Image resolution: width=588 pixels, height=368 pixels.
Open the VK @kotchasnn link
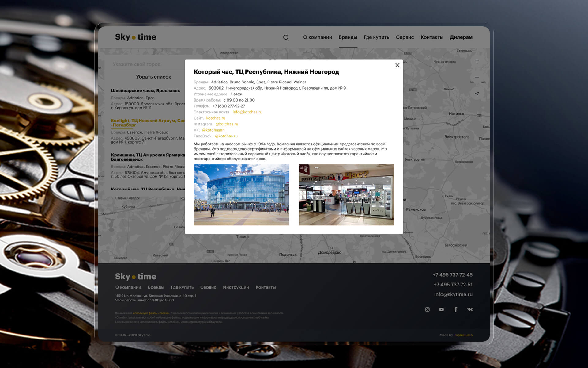(x=213, y=130)
